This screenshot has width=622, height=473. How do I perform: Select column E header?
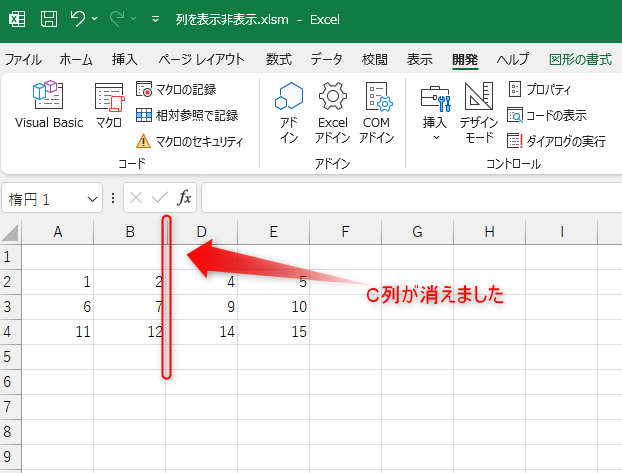click(x=274, y=232)
